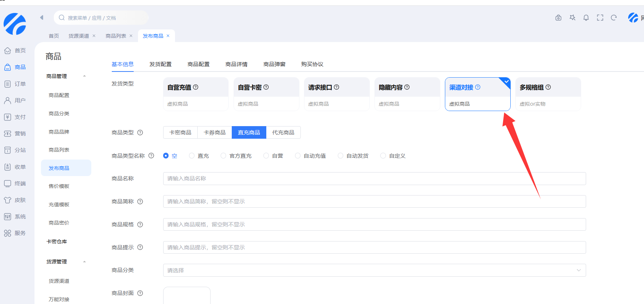Choose the 多规格组 delivery type card
Image resolution: width=644 pixels, height=304 pixels.
click(x=548, y=94)
